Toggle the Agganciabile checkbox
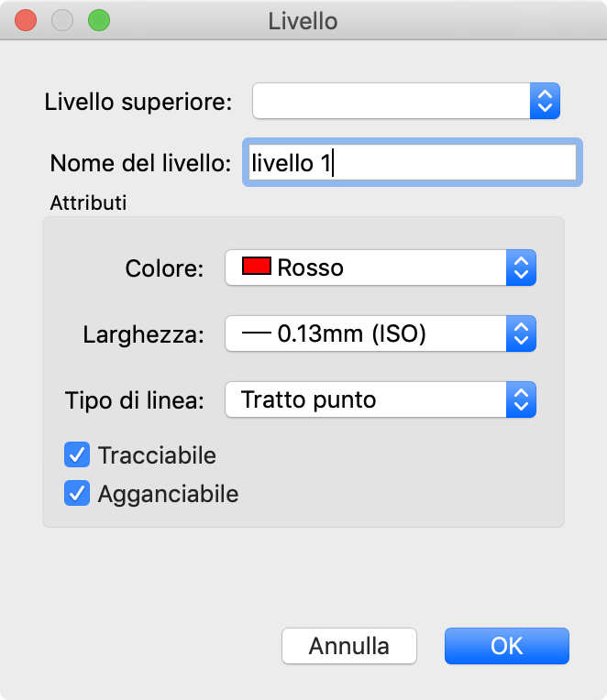The width and height of the screenshot is (607, 700). click(x=77, y=494)
